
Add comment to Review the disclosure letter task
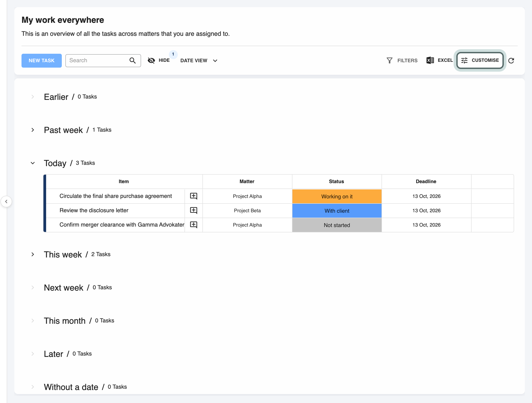[194, 210]
